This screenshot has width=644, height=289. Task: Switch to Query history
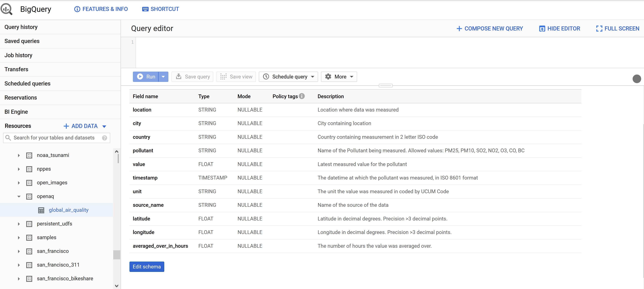[x=21, y=27]
